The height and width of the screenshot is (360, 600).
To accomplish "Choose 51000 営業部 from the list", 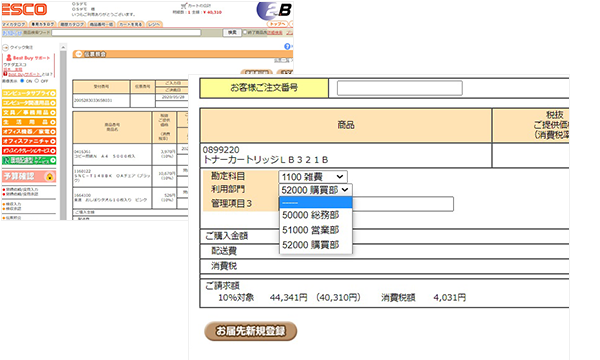I will 316,230.
